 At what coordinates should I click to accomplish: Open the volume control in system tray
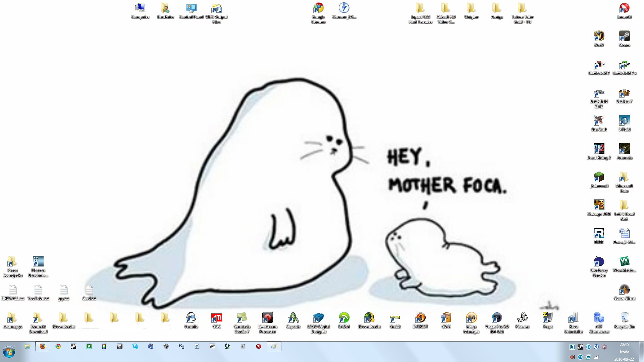[572, 357]
